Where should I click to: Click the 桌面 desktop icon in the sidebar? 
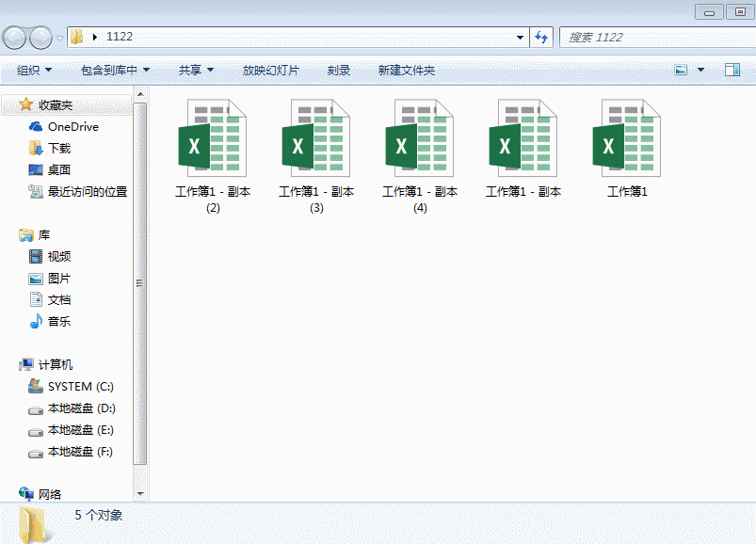36,169
